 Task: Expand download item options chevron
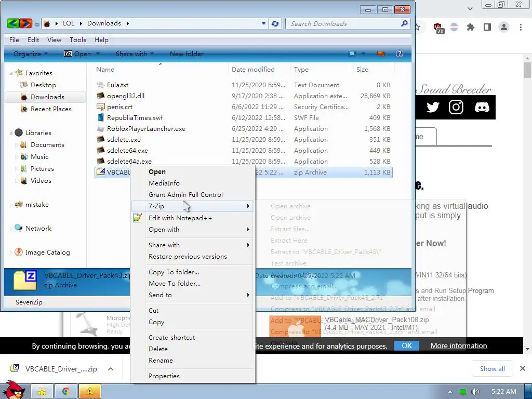point(111,369)
